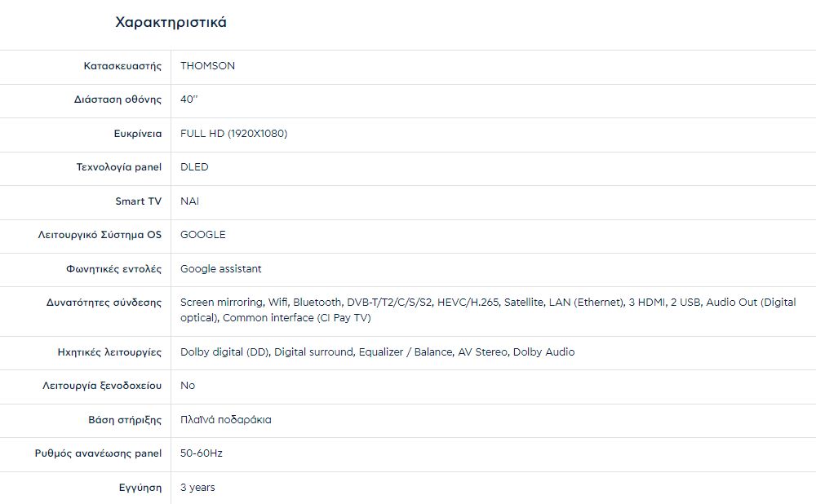Select the Δυνατότητες σύνδεσης label
The width and height of the screenshot is (816, 504).
[x=104, y=303]
